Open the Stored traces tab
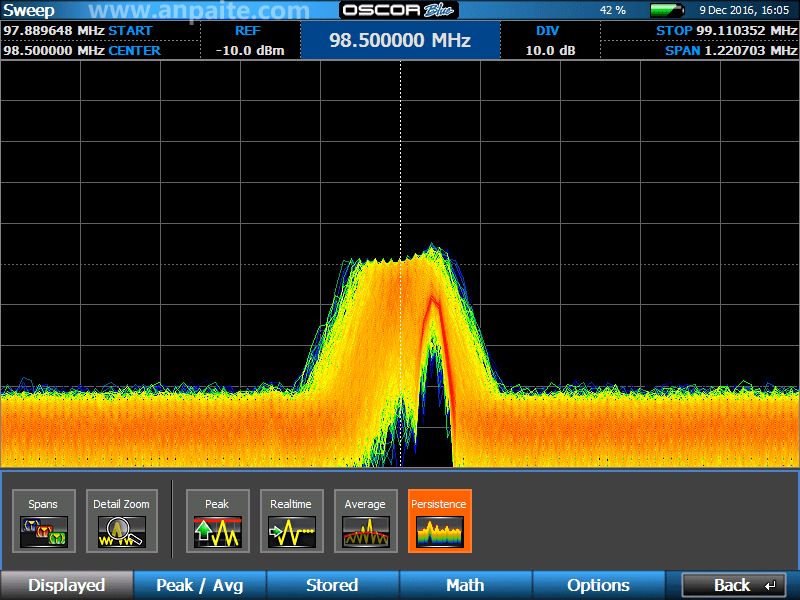800x600 pixels. pos(332,585)
